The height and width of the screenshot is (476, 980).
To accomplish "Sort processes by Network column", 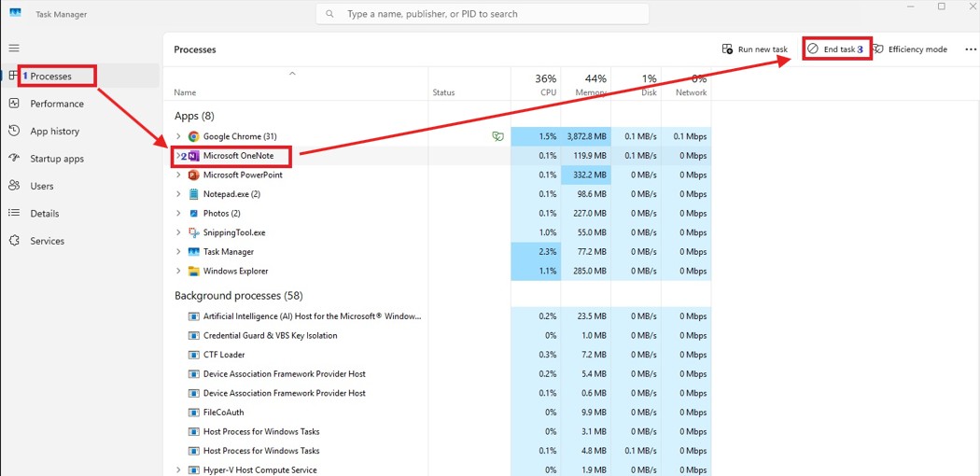I will (686, 85).
